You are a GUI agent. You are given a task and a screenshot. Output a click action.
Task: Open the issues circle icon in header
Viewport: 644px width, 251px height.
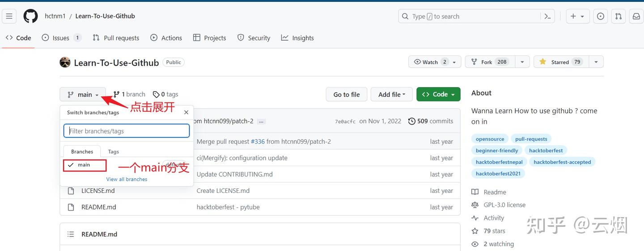(x=601, y=16)
